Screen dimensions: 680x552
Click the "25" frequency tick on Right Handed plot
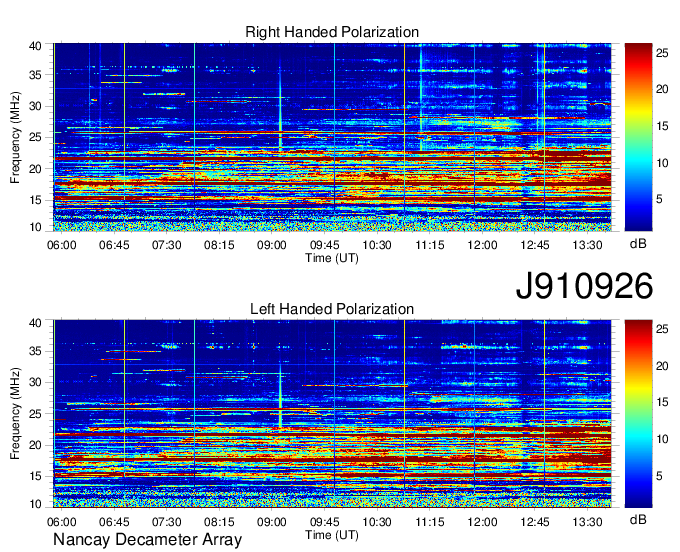coord(35,137)
